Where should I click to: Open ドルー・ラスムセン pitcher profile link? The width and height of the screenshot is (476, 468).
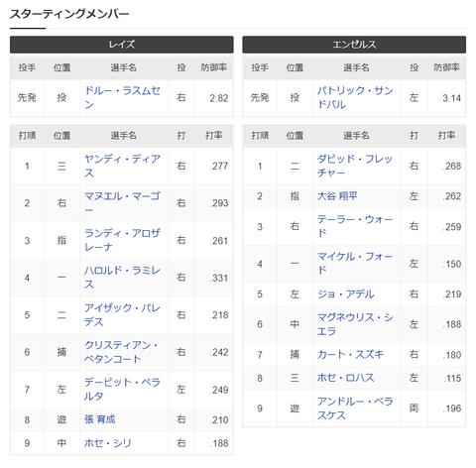point(122,97)
